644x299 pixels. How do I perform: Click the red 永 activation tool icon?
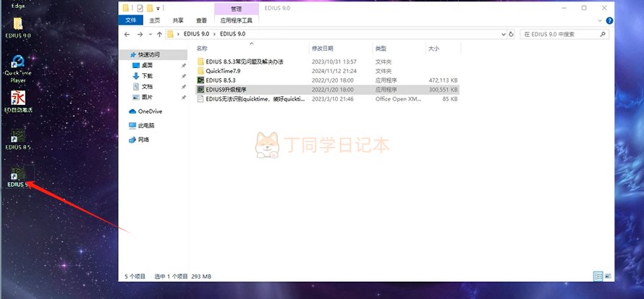[17, 98]
